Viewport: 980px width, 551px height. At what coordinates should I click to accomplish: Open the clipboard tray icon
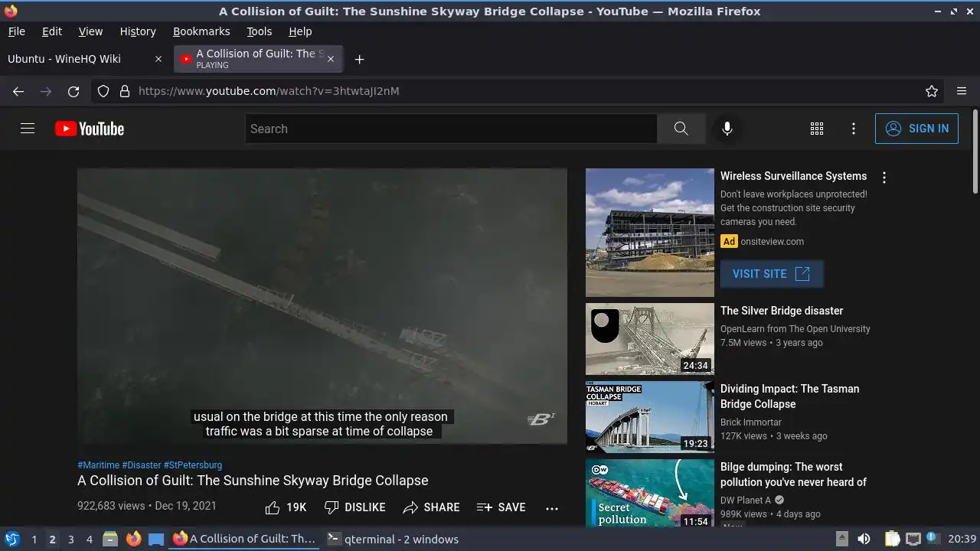[892, 539]
